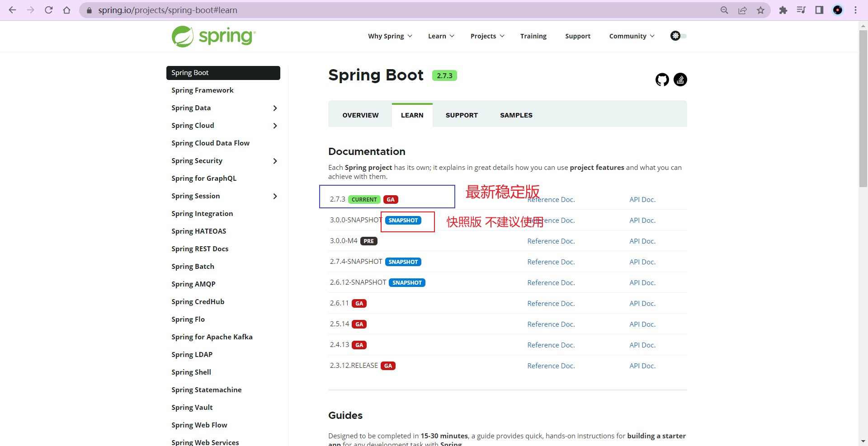868x446 pixels.
Task: Open Spring Batch project
Action: [193, 267]
